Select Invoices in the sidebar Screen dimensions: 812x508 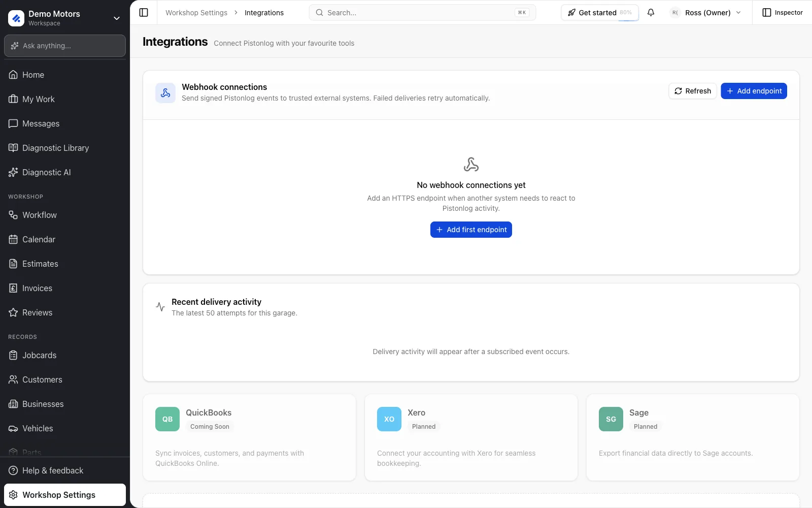[x=65, y=288]
